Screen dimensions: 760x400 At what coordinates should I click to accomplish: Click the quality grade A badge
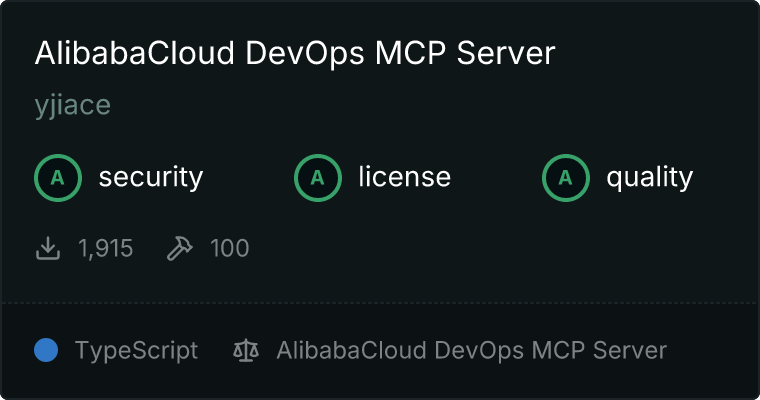click(x=566, y=178)
